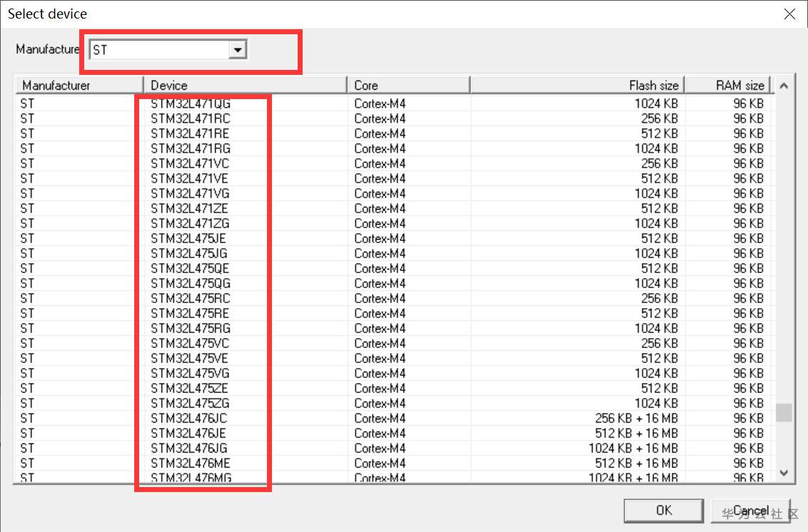Click the OK button
The height and width of the screenshot is (532, 808).
(663, 511)
